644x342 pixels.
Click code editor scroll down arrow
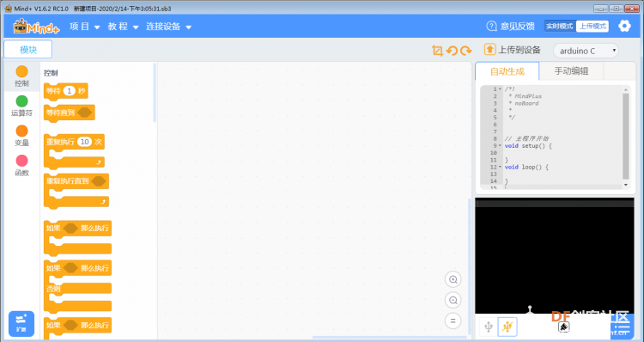(626, 185)
